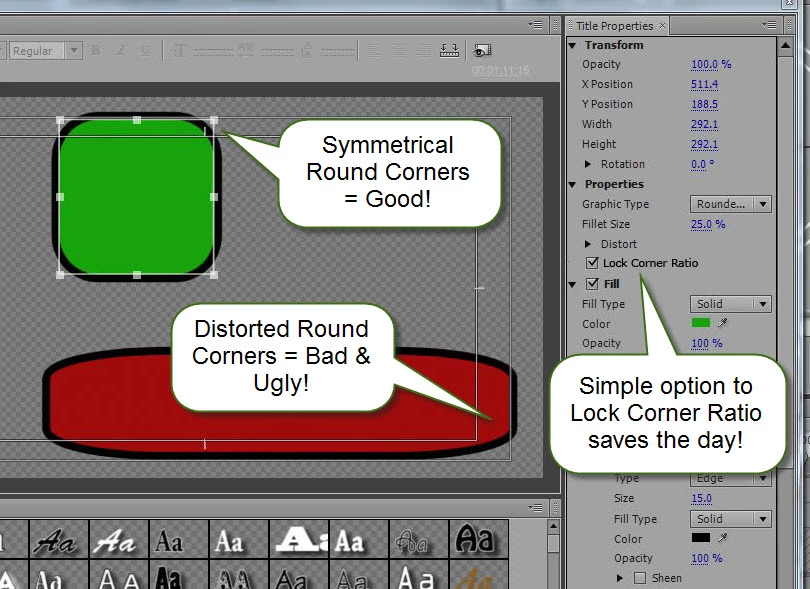Apply the black serif Aa style
This screenshot has height=589, width=810.
(x=179, y=540)
